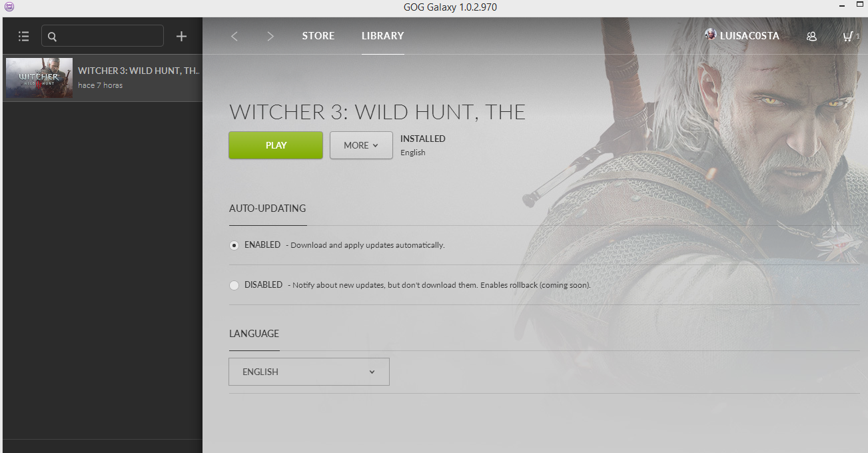Click the large WITCHER 3: WILD HUNT, THE title
The width and height of the screenshot is (868, 453).
[377, 112]
